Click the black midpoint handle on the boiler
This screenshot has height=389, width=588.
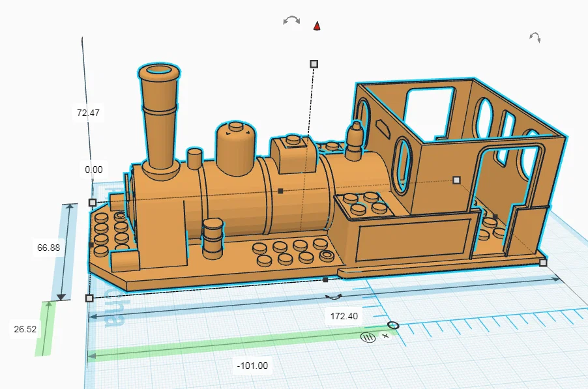click(x=281, y=191)
